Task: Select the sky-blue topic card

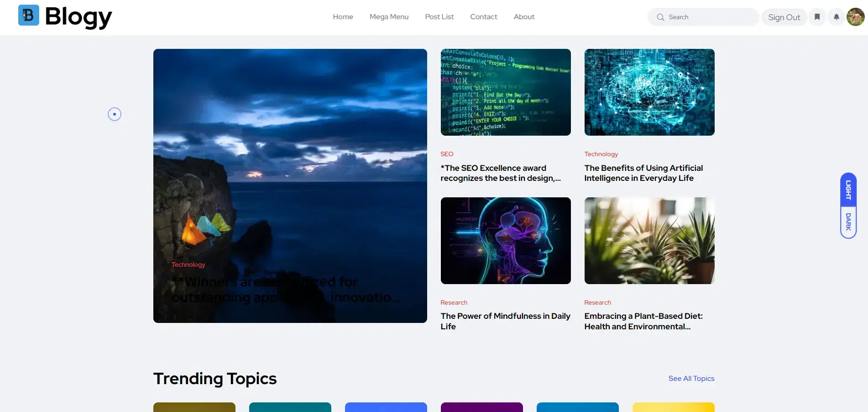Action: coord(578,407)
